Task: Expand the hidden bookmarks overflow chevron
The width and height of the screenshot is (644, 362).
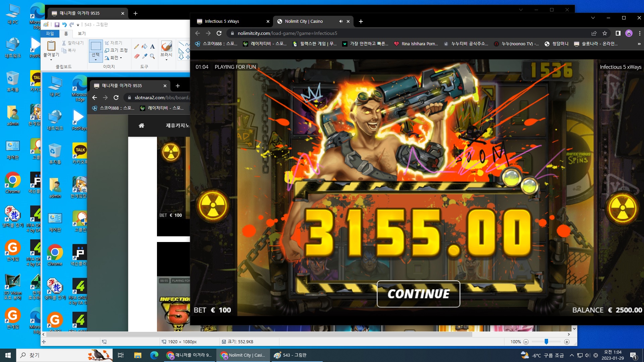Action: coord(639,44)
